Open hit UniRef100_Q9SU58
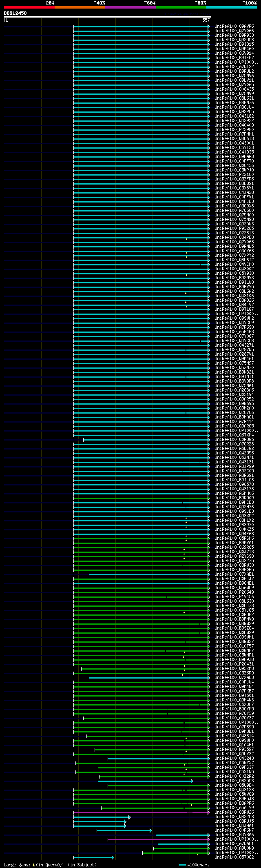The image size is (261, 868). tap(234, 40)
